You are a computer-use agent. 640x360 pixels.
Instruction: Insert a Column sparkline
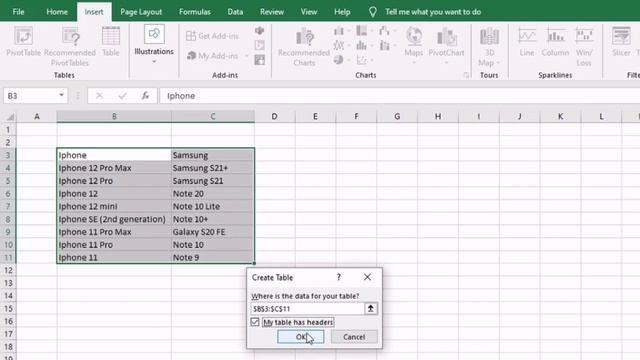555,42
